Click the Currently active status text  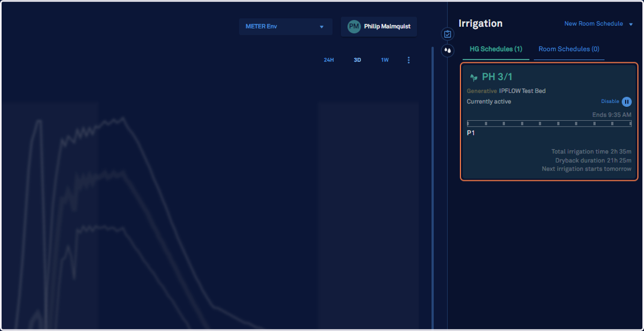pos(489,101)
